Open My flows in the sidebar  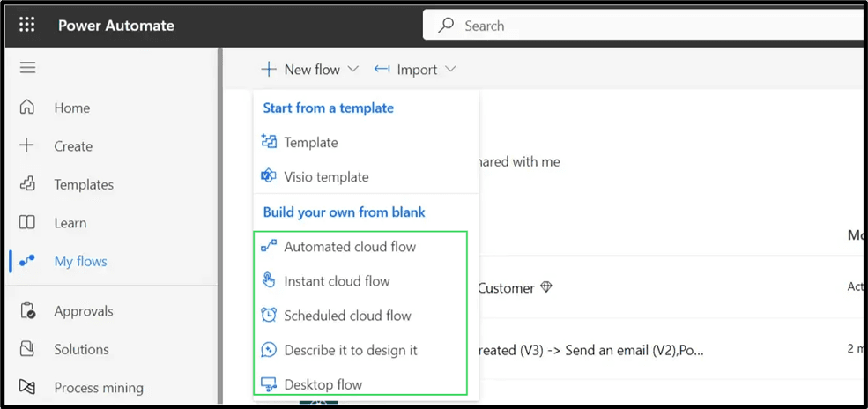click(x=80, y=261)
